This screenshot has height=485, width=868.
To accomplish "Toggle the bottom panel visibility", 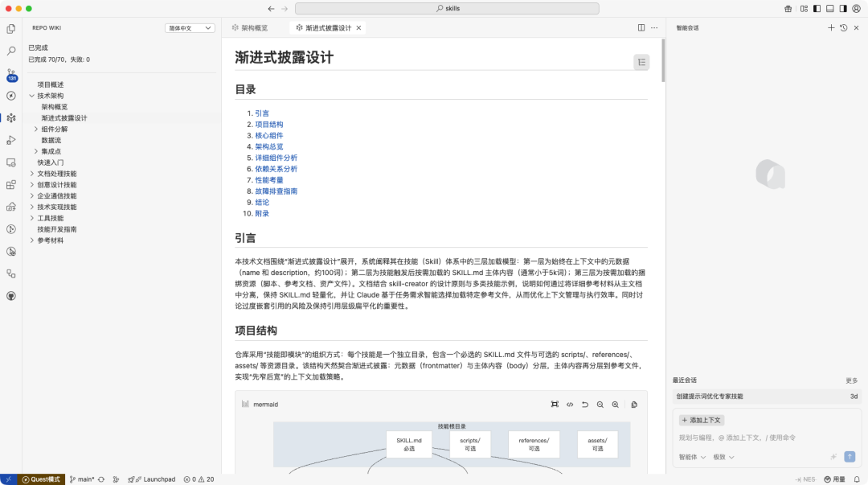I will click(830, 8).
